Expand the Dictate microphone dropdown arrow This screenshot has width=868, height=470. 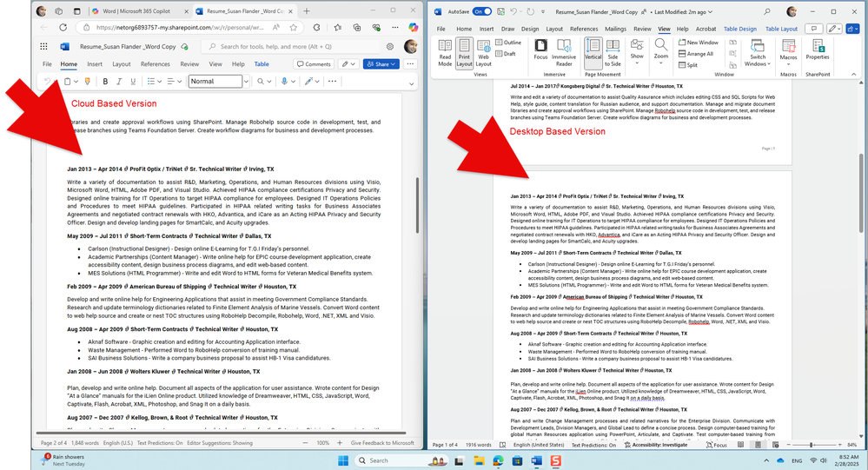coord(293,82)
